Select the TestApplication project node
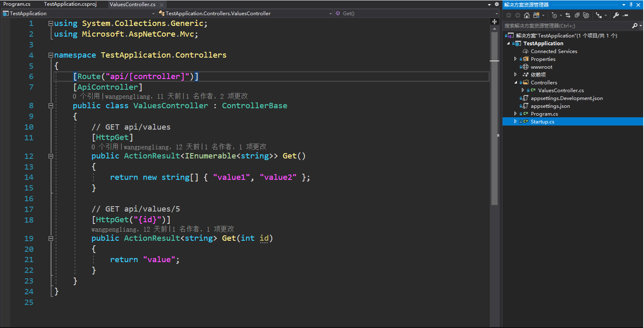This screenshot has width=644, height=328. point(543,43)
